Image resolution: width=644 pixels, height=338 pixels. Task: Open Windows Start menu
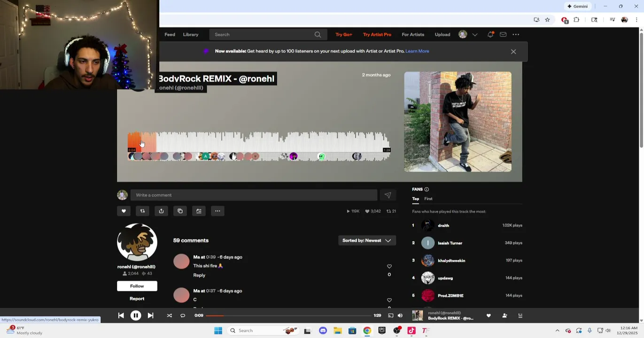coord(218,330)
